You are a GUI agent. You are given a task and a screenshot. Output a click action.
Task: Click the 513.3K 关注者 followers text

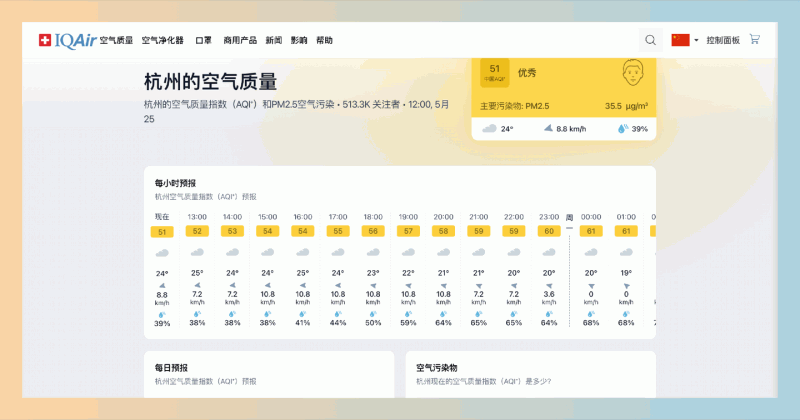[x=371, y=105]
